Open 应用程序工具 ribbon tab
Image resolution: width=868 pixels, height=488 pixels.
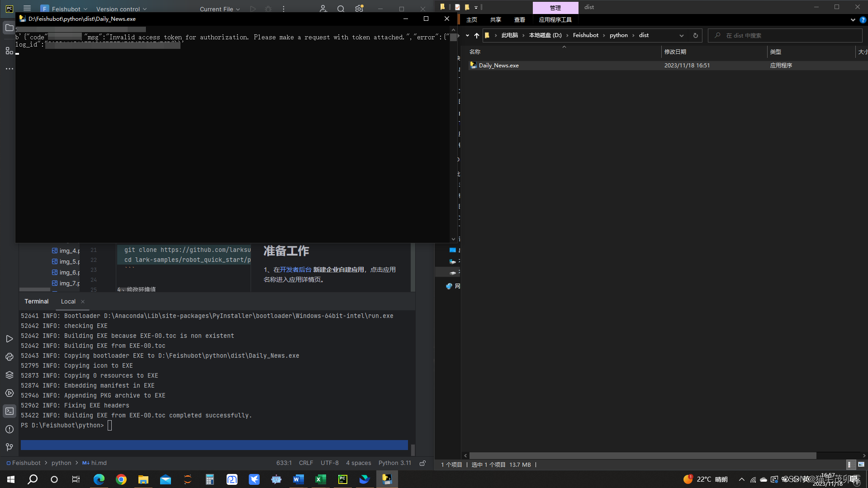(555, 20)
